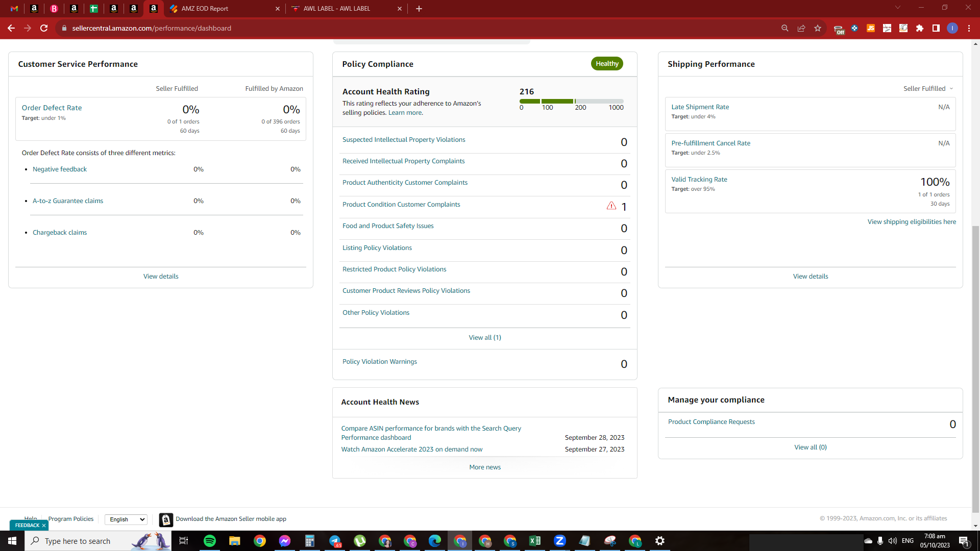Open the Gmail pinned tab

pos(14,9)
